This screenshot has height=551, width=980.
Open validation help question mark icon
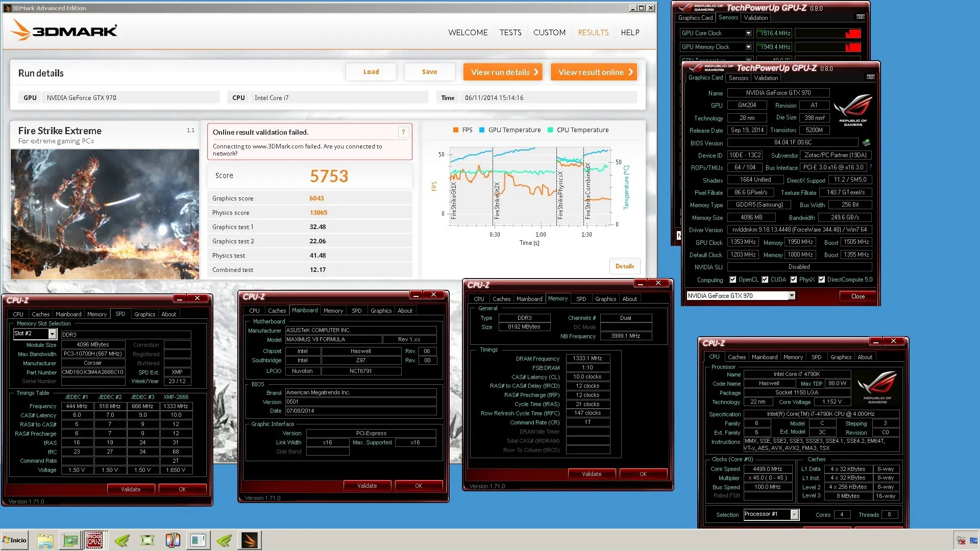(403, 132)
